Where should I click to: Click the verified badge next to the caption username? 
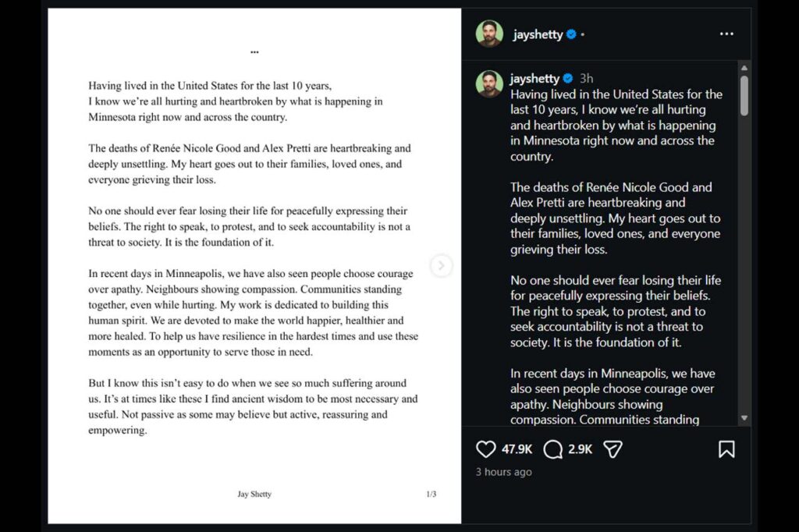[568, 79]
